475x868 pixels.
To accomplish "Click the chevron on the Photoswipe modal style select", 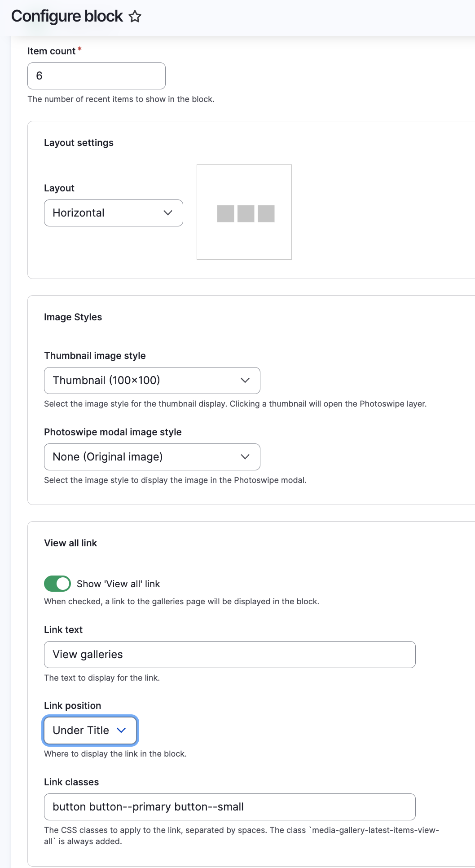I will (x=245, y=456).
